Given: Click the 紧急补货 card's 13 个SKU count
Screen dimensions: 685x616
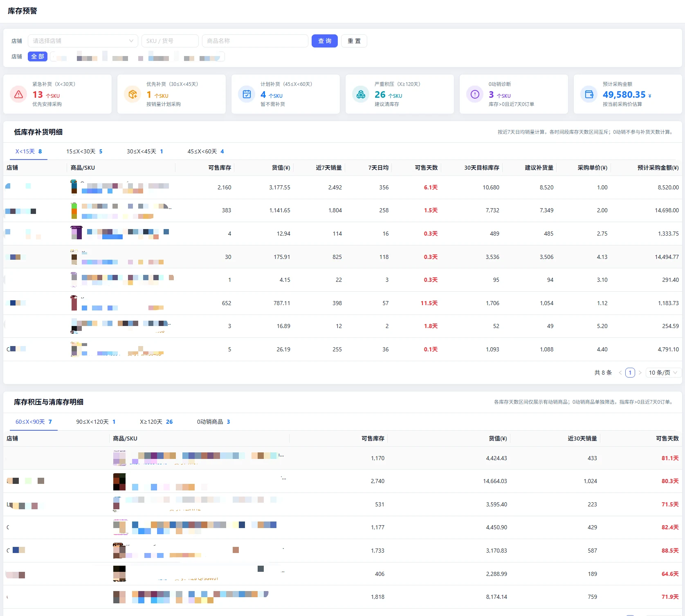Looking at the screenshot, I should click(x=46, y=94).
